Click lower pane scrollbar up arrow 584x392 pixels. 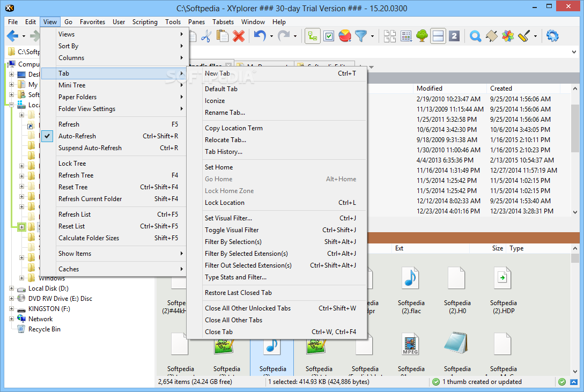point(575,248)
